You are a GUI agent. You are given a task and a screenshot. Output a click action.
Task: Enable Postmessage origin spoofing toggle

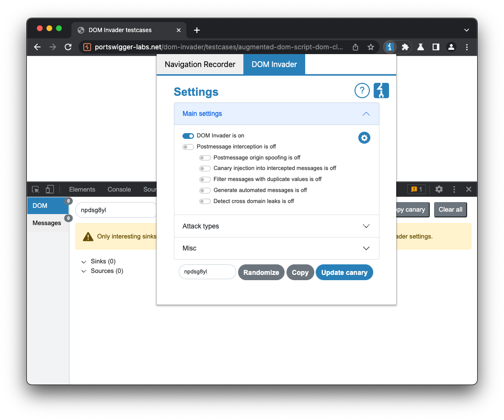[x=205, y=158]
